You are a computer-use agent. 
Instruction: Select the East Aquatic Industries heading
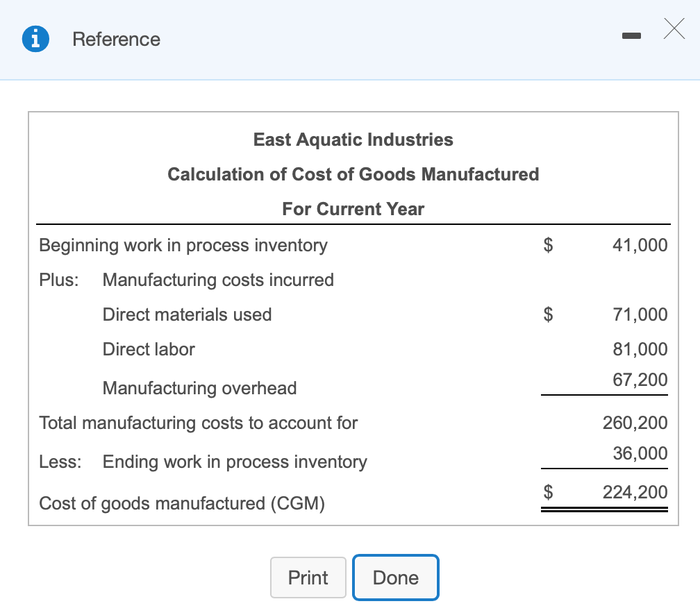click(353, 140)
